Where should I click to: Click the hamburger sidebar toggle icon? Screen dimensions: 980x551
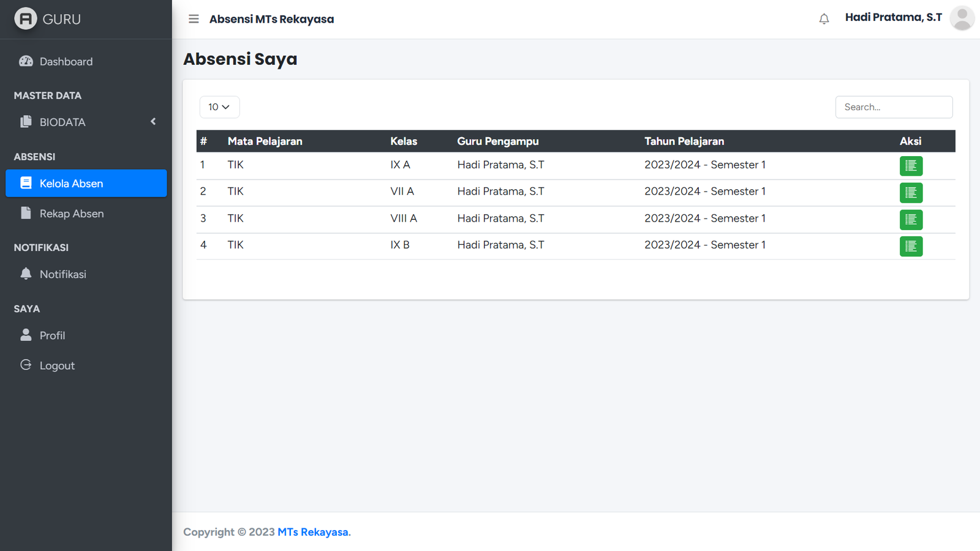[x=194, y=19]
